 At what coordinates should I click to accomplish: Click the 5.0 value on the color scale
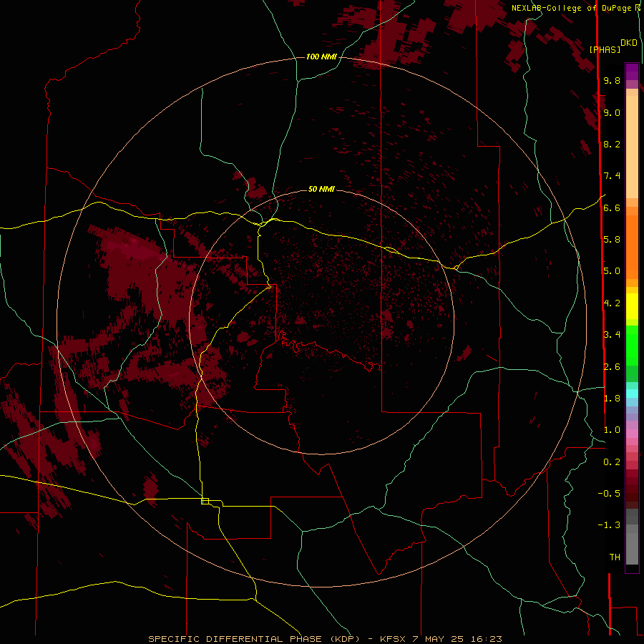(x=612, y=271)
